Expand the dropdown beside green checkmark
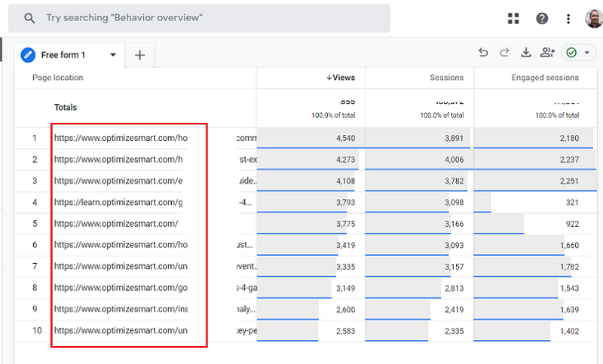The height and width of the screenshot is (364, 603). (x=587, y=52)
